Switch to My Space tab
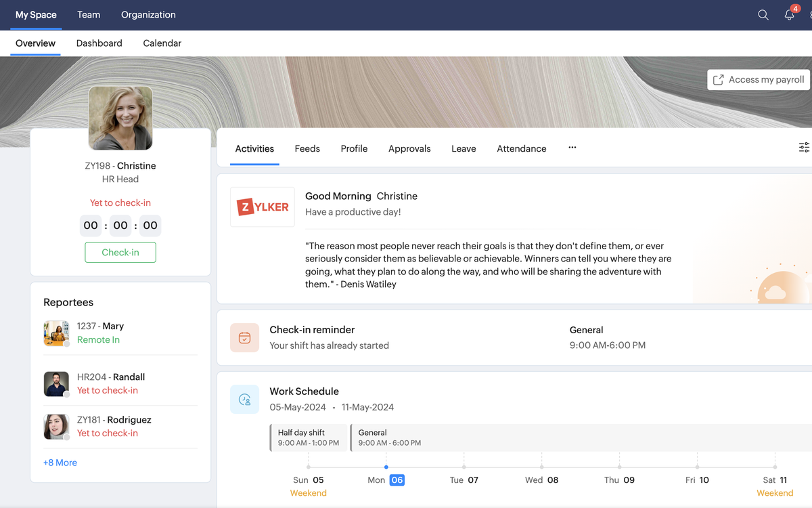This screenshot has height=508, width=812. pyautogui.click(x=36, y=15)
